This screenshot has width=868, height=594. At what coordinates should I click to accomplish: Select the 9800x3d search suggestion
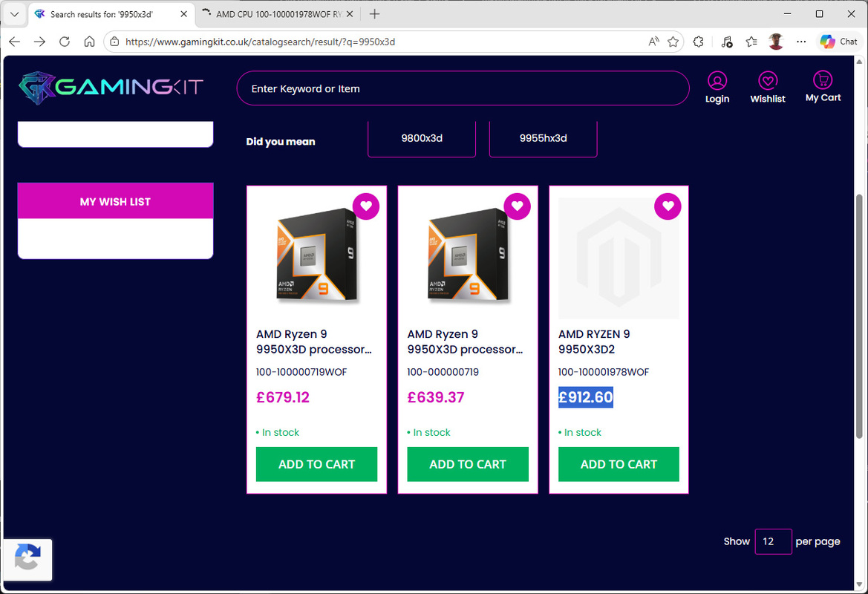[422, 138]
